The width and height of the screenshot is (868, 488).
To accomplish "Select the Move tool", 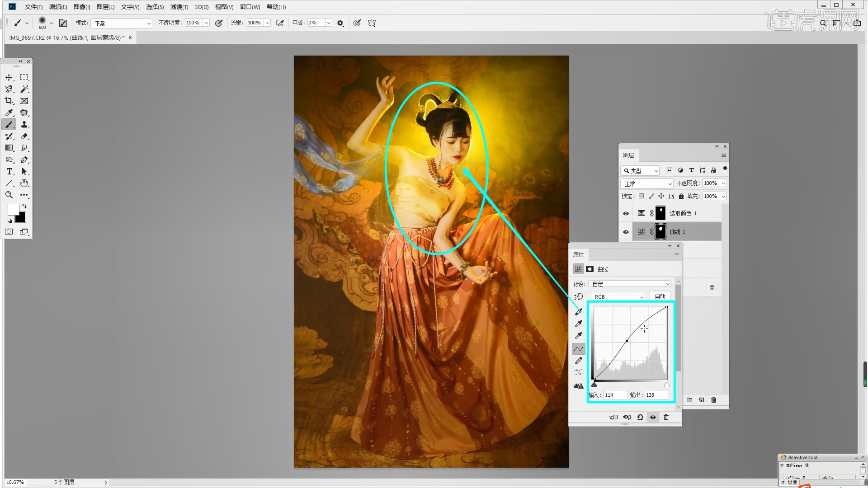I will [9, 78].
